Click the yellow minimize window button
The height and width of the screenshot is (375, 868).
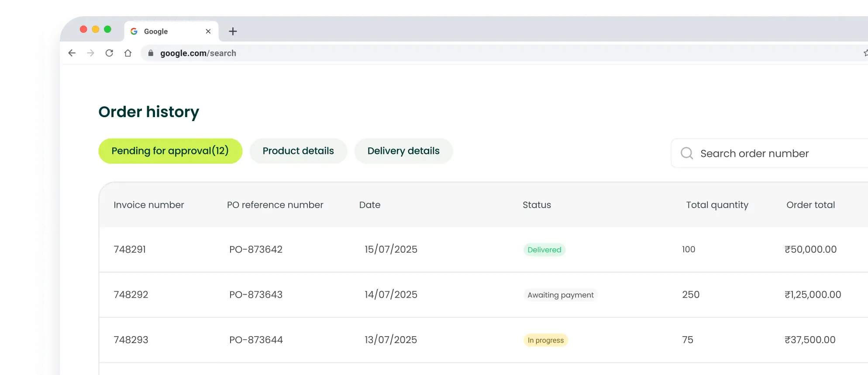tap(96, 29)
